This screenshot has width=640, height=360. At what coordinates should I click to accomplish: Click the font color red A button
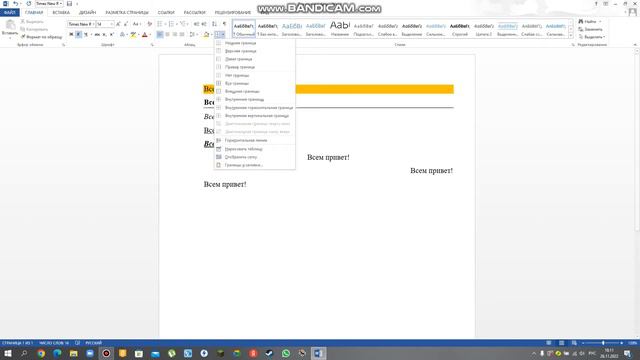144,35
